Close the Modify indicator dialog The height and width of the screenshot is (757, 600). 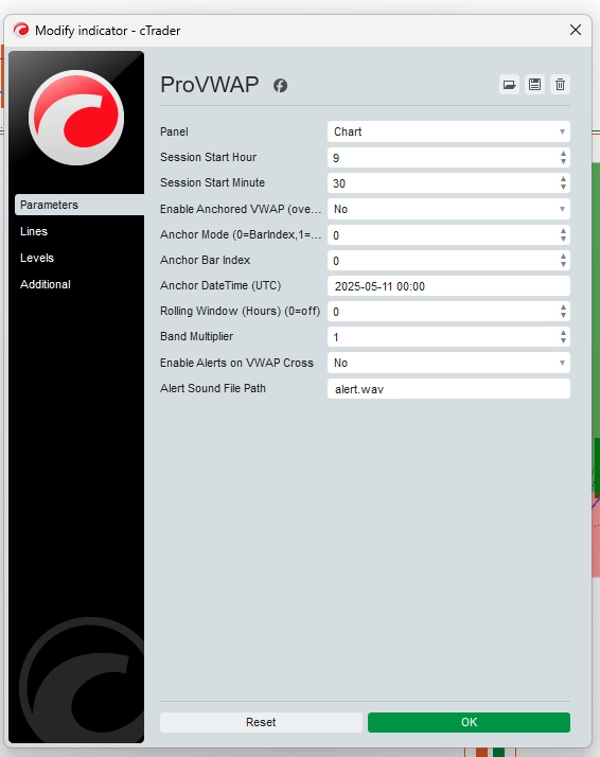click(575, 30)
